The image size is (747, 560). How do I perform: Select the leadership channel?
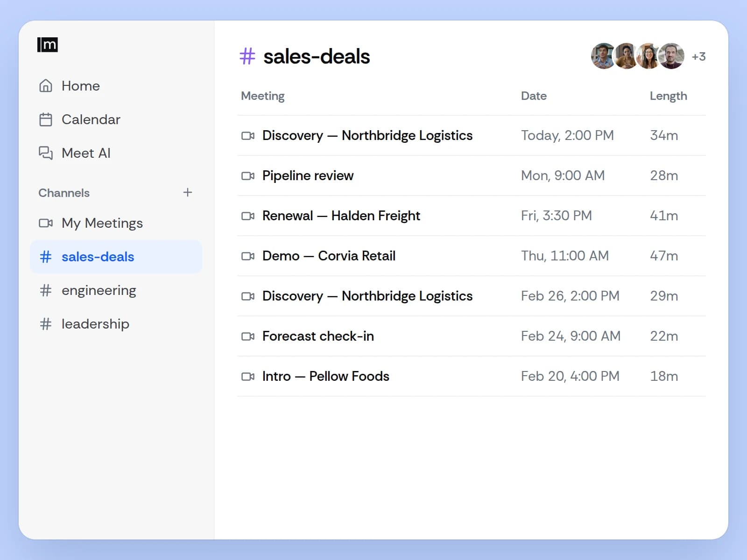click(x=116, y=324)
